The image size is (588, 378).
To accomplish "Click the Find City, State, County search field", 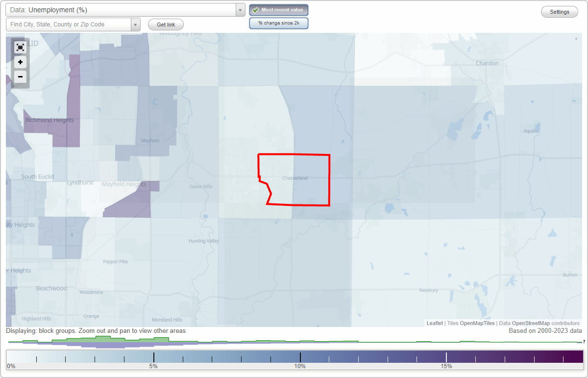I will click(x=69, y=25).
